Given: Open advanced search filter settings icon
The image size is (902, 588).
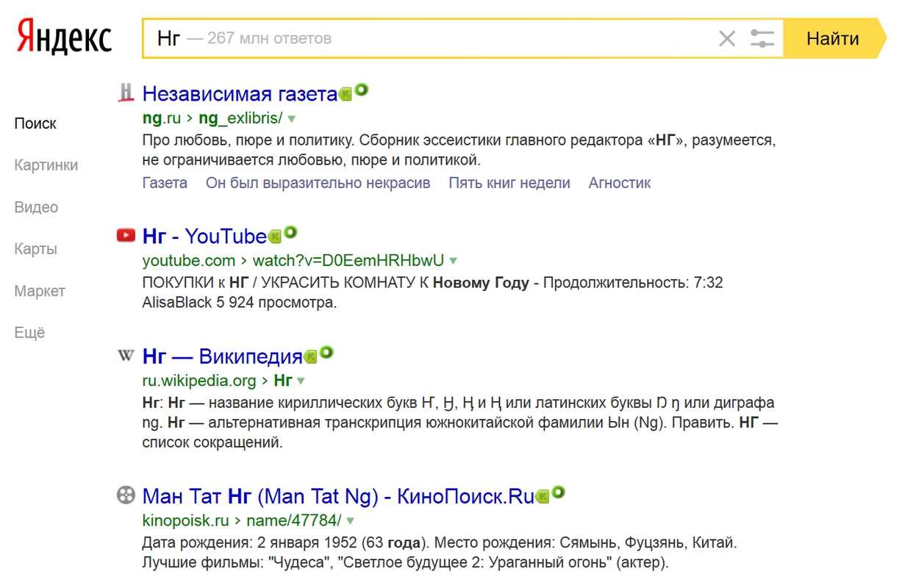Looking at the screenshot, I should (x=762, y=39).
